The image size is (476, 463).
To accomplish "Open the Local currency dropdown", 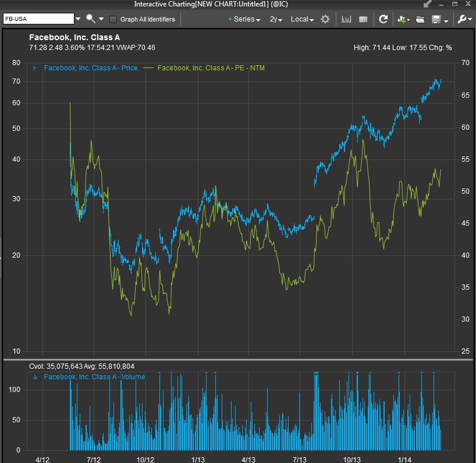I will [x=301, y=19].
